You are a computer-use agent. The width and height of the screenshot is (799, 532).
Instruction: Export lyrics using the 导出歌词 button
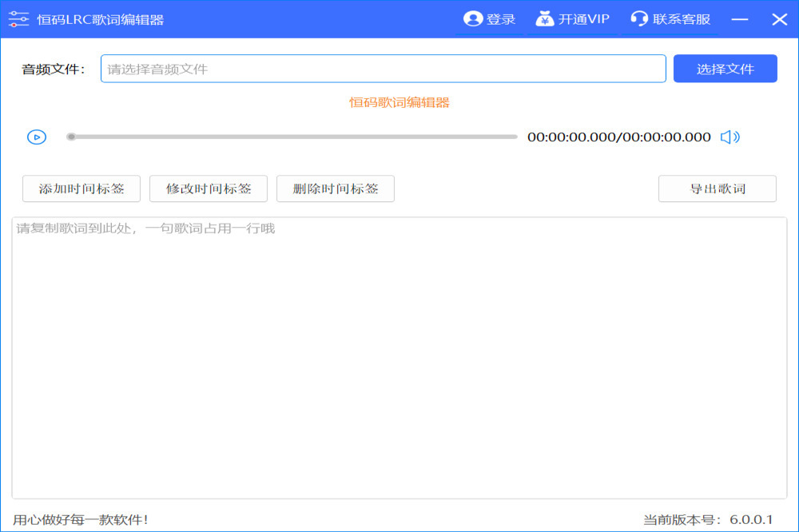point(717,189)
